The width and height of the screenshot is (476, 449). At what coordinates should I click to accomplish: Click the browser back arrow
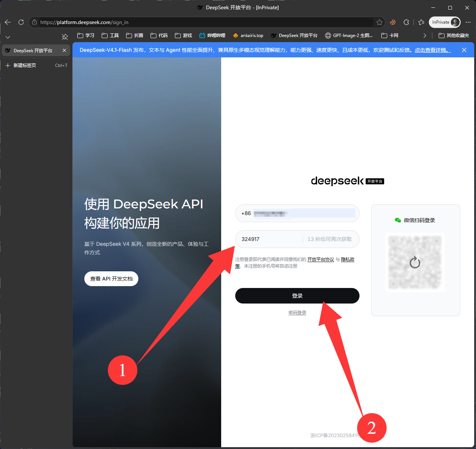[8, 22]
